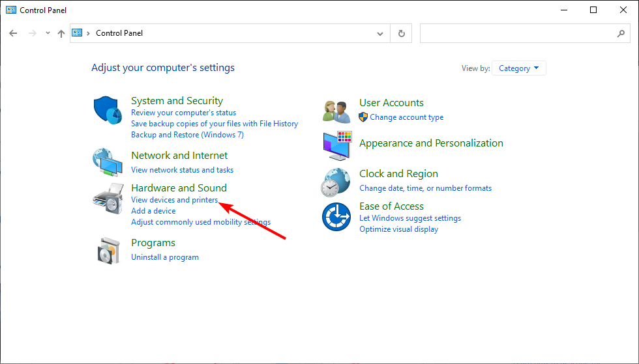The width and height of the screenshot is (639, 364).
Task: Click the User Accounts people icon
Action: [336, 111]
